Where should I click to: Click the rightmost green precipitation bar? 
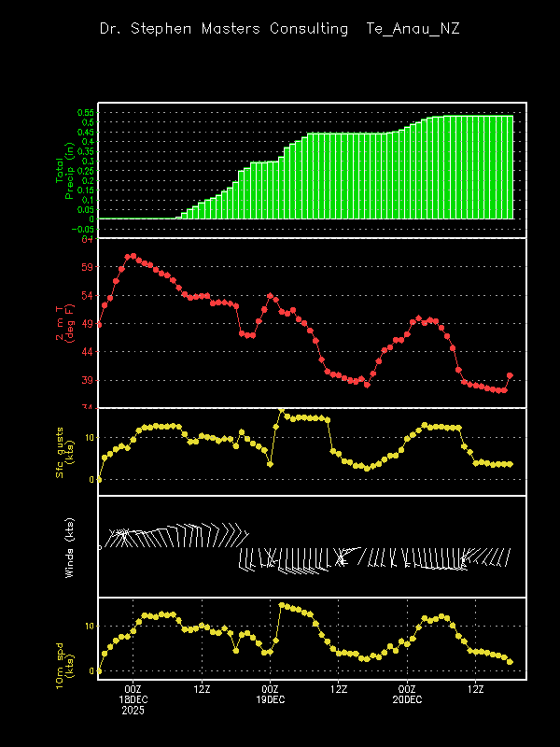coord(510,168)
